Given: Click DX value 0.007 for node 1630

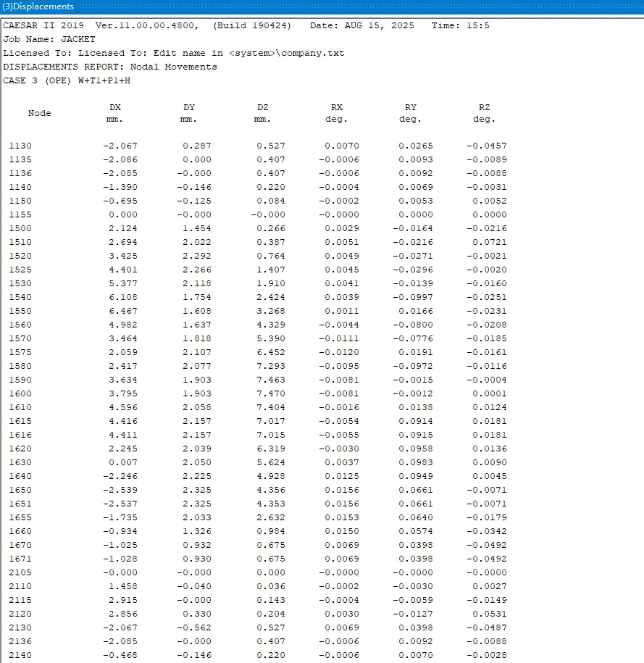Looking at the screenshot, I should (x=123, y=462).
